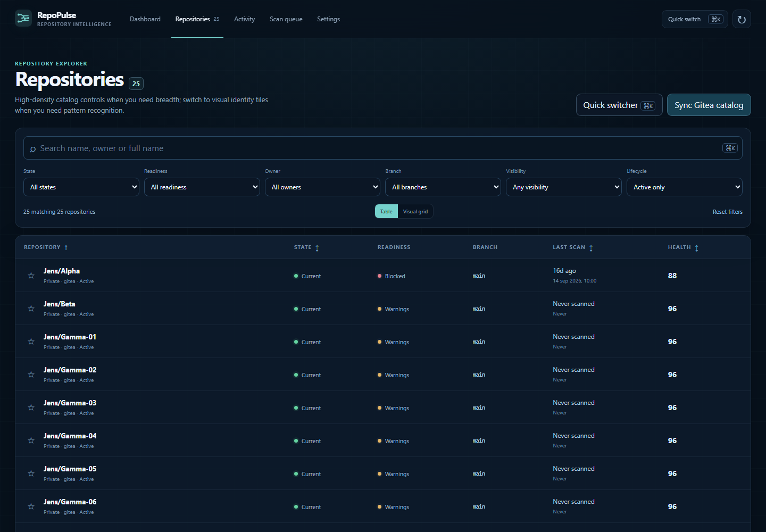This screenshot has width=766, height=532.
Task: Star the Jens/Alpha repository
Action: (31, 276)
